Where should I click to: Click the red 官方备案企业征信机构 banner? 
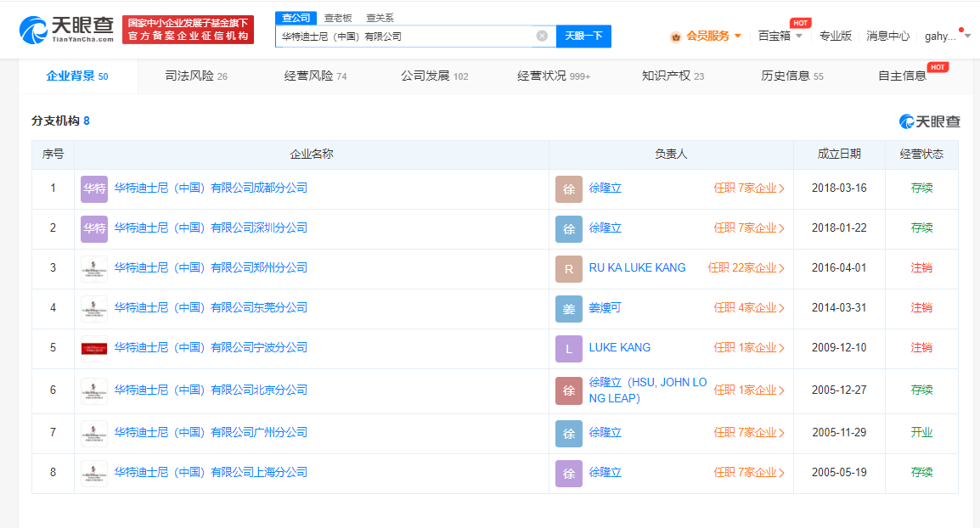[x=189, y=30]
